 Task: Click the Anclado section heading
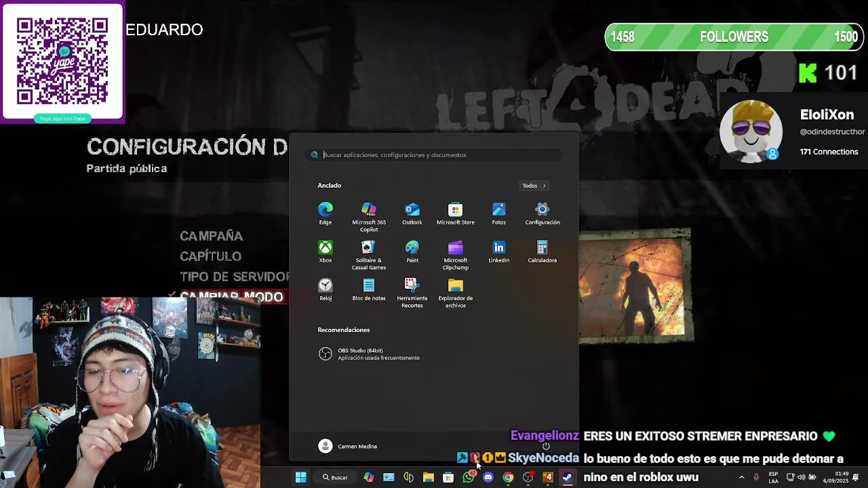330,186
